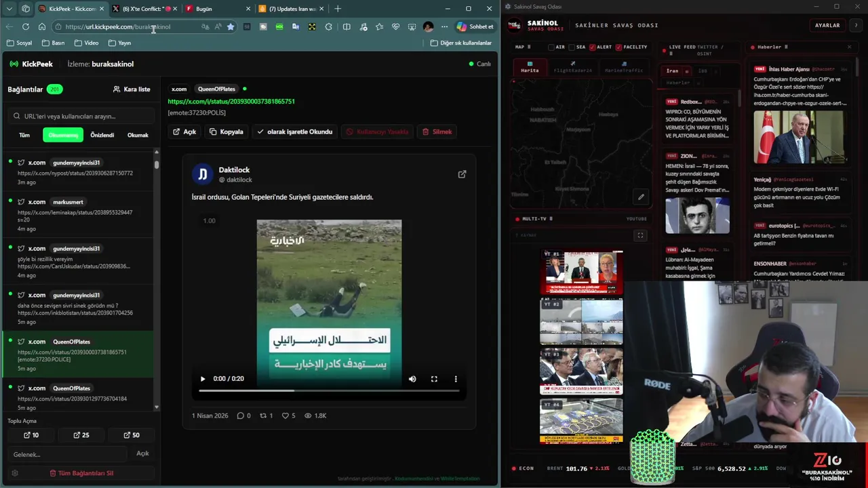Image resolution: width=868 pixels, height=488 pixels.
Task: Click the green x.com status URL
Action: coord(231,101)
